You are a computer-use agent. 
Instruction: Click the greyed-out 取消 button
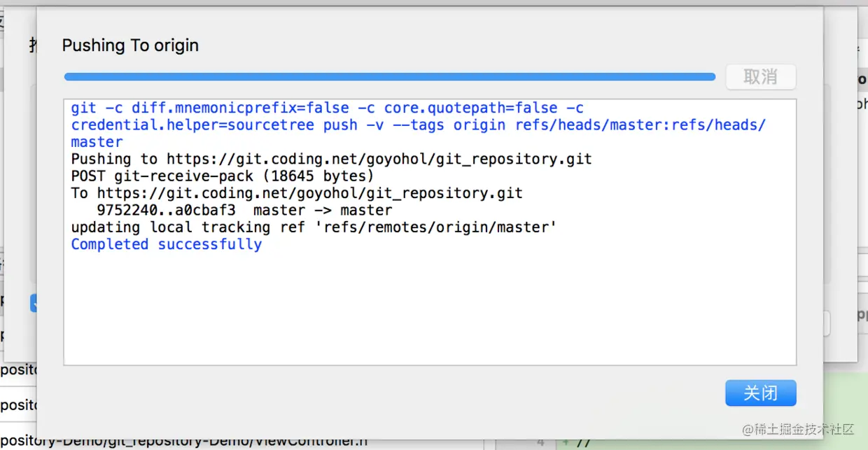pos(760,77)
